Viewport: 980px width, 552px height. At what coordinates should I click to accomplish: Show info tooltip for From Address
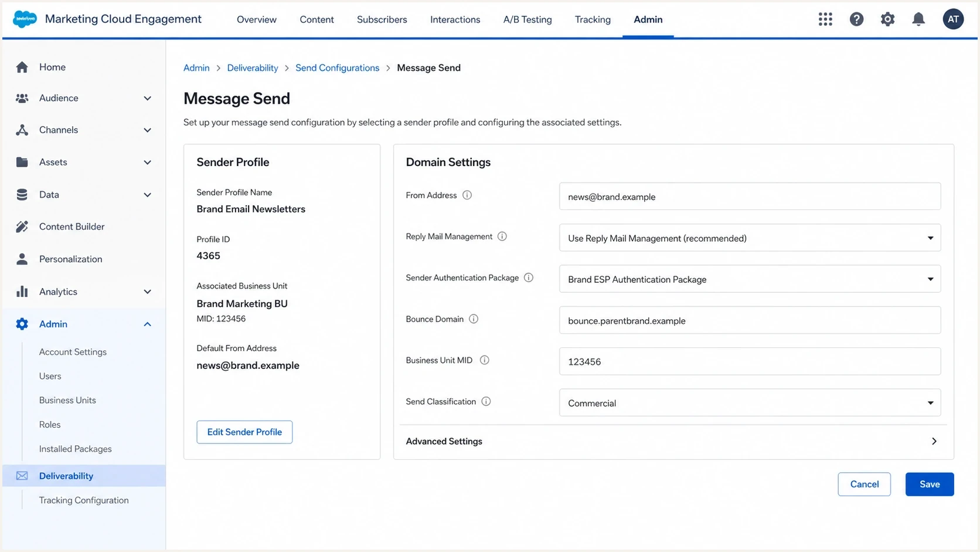(x=467, y=195)
